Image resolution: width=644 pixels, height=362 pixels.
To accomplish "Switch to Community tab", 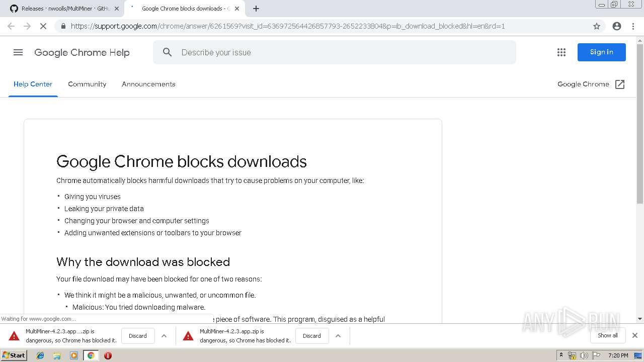I will click(87, 84).
